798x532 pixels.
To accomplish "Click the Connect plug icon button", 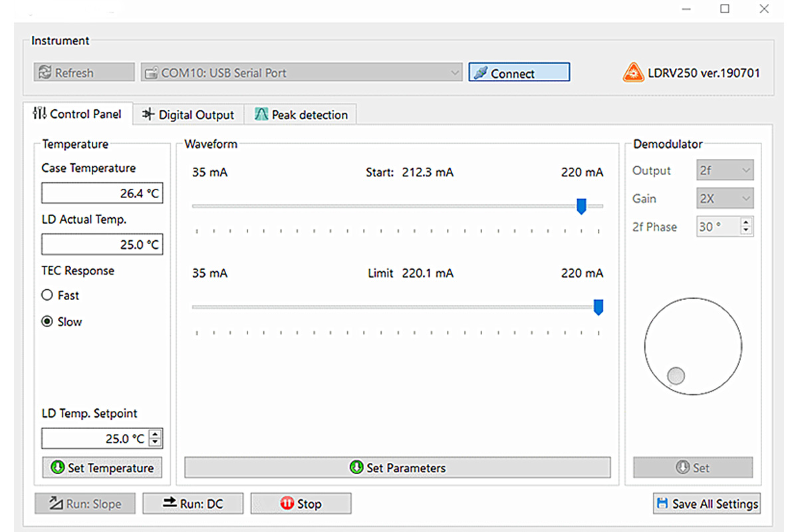I will (x=519, y=73).
